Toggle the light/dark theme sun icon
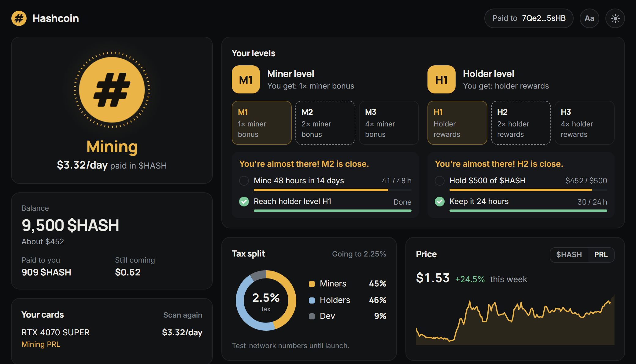The width and height of the screenshot is (636, 364). tap(615, 18)
